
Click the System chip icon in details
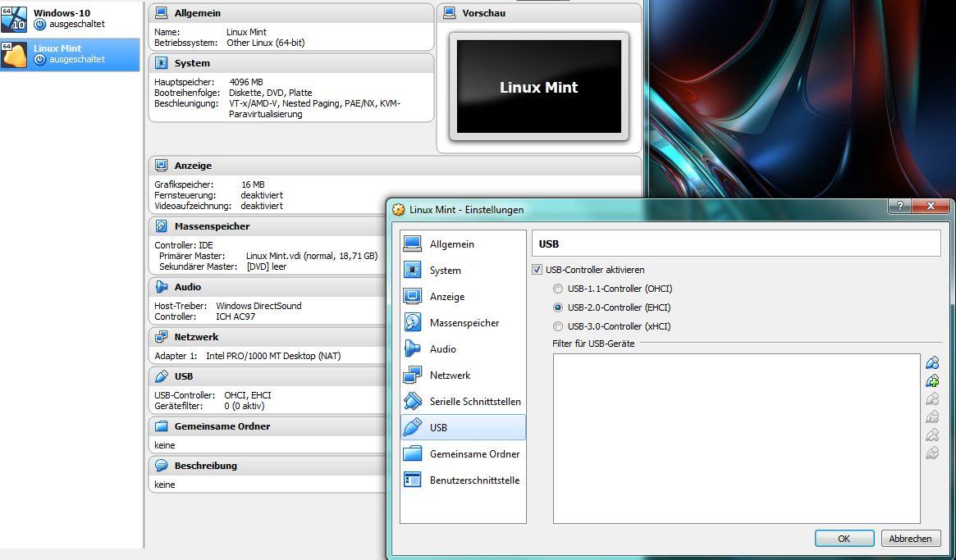(161, 63)
